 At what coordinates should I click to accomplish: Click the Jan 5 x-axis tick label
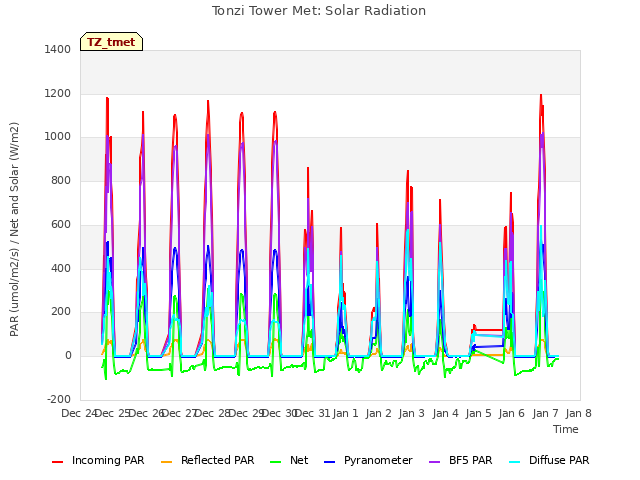(x=479, y=413)
